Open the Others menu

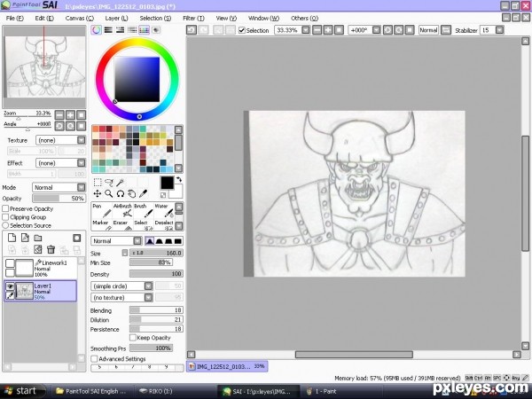click(x=304, y=19)
